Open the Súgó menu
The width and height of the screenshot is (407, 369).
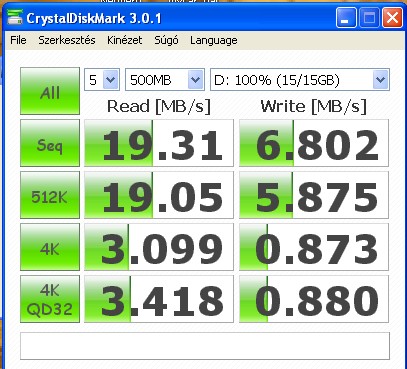[166, 40]
